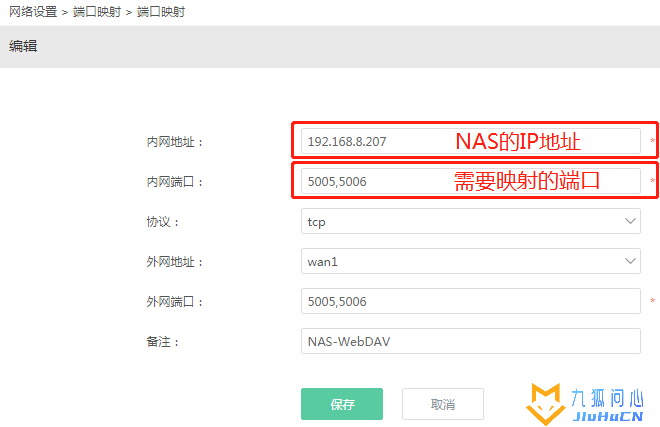Image resolution: width=660 pixels, height=427 pixels.
Task: Click the last 端口映射 breadcrumb item
Action: click(x=161, y=12)
